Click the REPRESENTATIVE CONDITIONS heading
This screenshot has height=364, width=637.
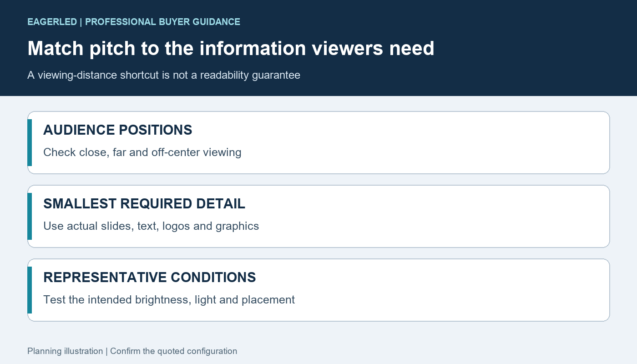(x=149, y=278)
